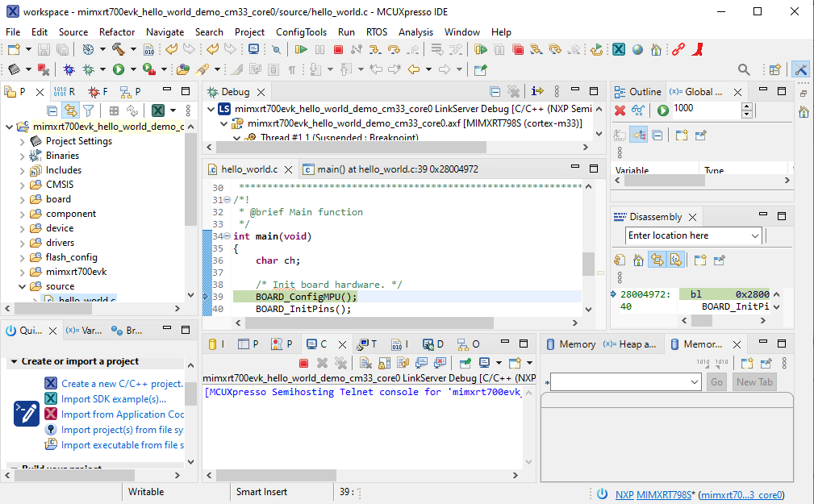Click the Search magnifier icon in toolbar
This screenshot has height=504, width=814.
[x=744, y=70]
